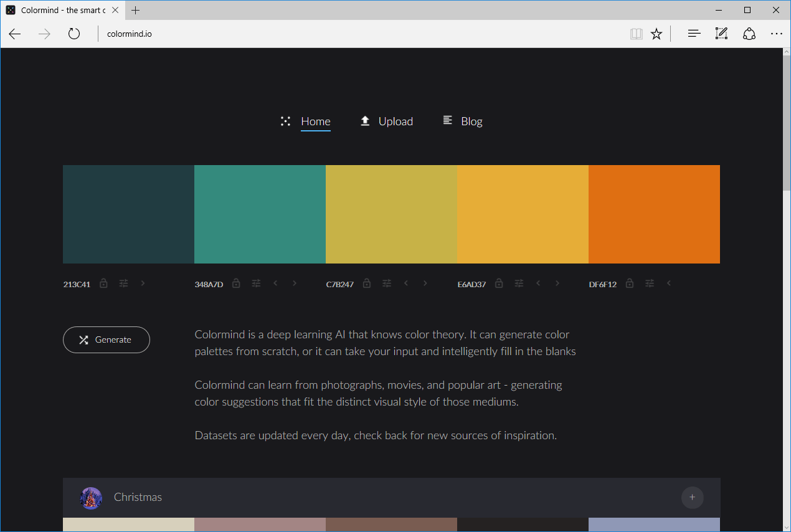Viewport: 791px width, 532px height.
Task: Click the left chevron beside DF6F12
Action: tap(669, 283)
